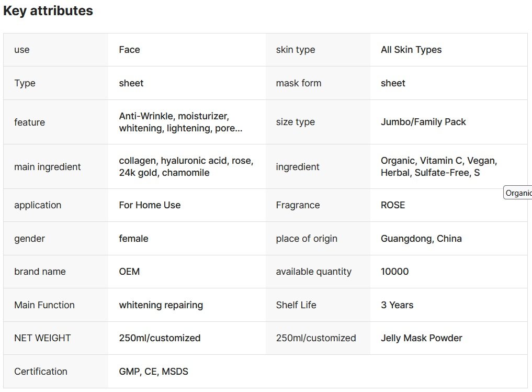
Task: Click the main ingredient value listing collagen
Action: (x=186, y=166)
